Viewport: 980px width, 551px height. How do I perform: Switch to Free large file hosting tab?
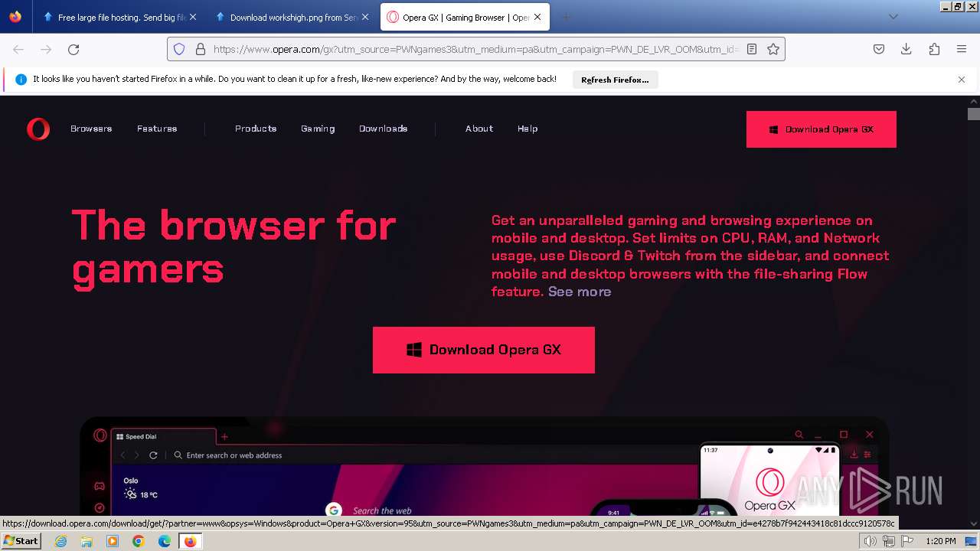(x=120, y=17)
